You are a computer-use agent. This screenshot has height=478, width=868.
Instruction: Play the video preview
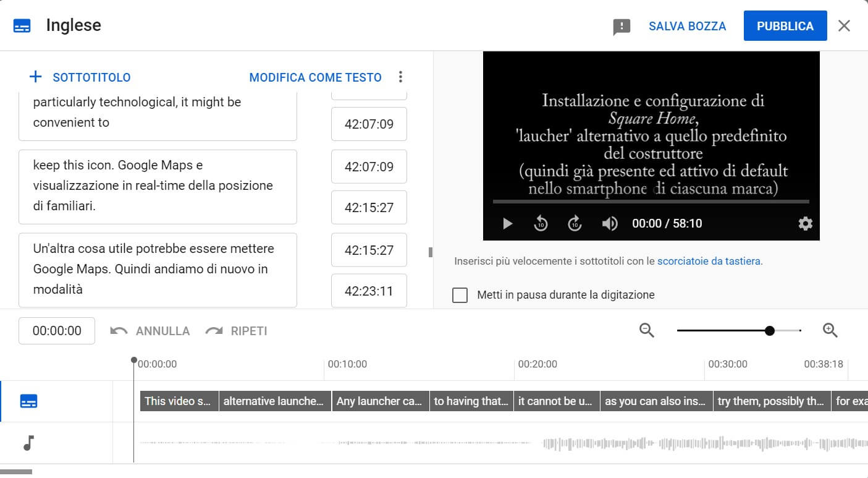507,223
